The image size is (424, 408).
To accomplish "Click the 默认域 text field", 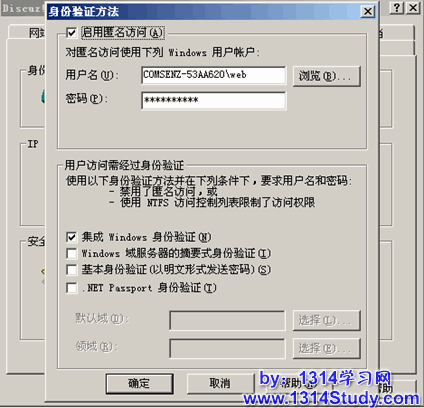I will pyautogui.click(x=227, y=321).
